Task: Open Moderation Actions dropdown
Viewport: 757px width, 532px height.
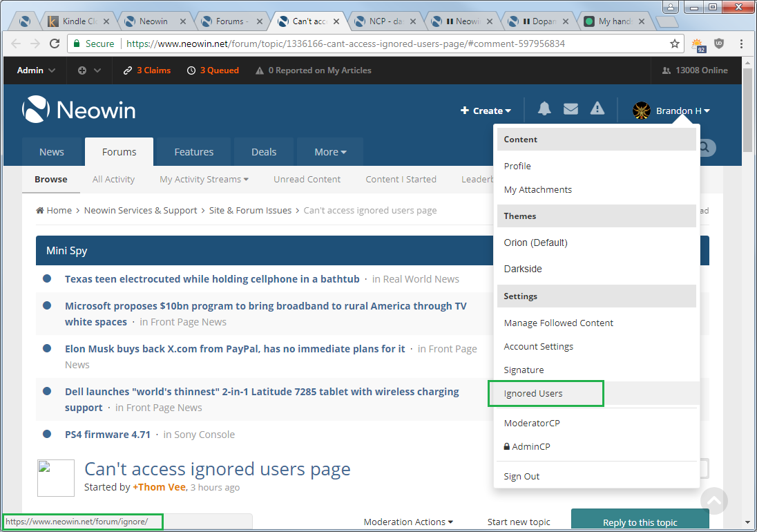Action: [408, 522]
